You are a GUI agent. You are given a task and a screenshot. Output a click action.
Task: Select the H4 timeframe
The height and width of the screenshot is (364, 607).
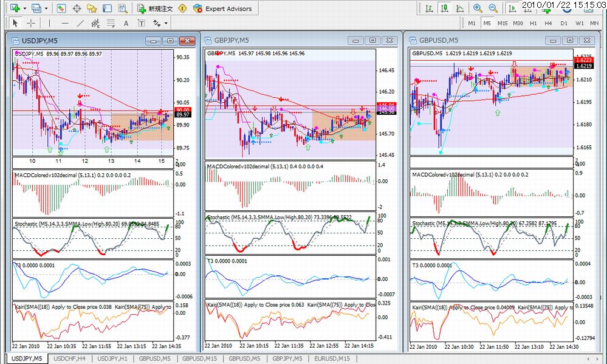[548, 23]
